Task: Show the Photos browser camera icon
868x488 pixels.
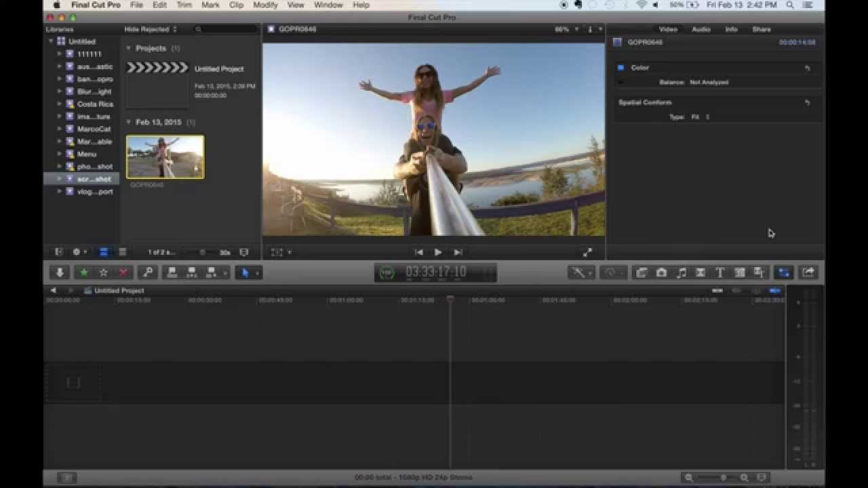Action: coord(661,272)
